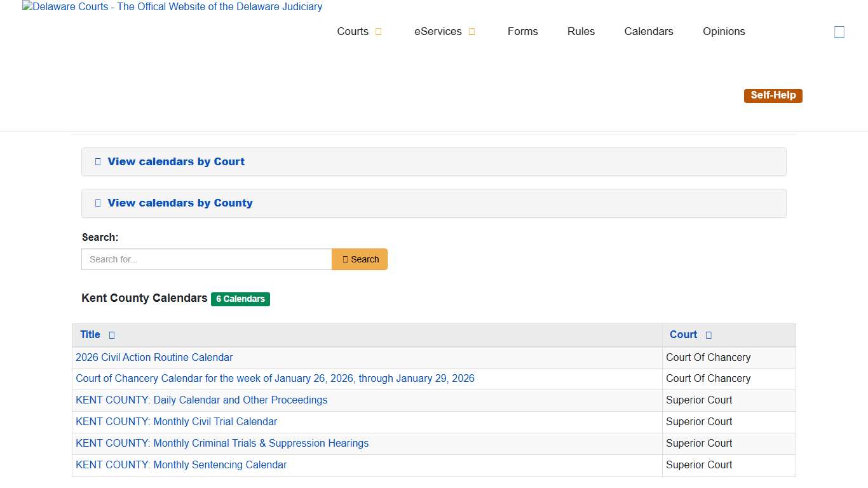Click the Delaware Courts logo

(172, 7)
